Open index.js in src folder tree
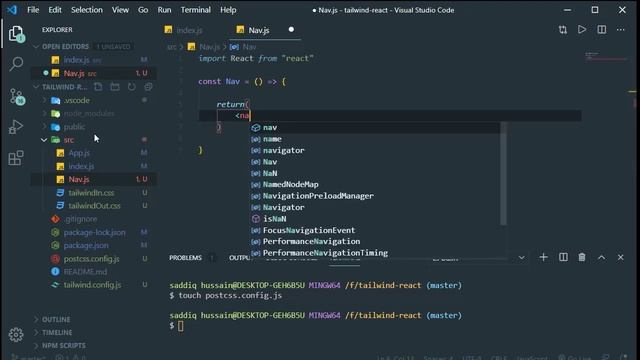 coord(81,166)
